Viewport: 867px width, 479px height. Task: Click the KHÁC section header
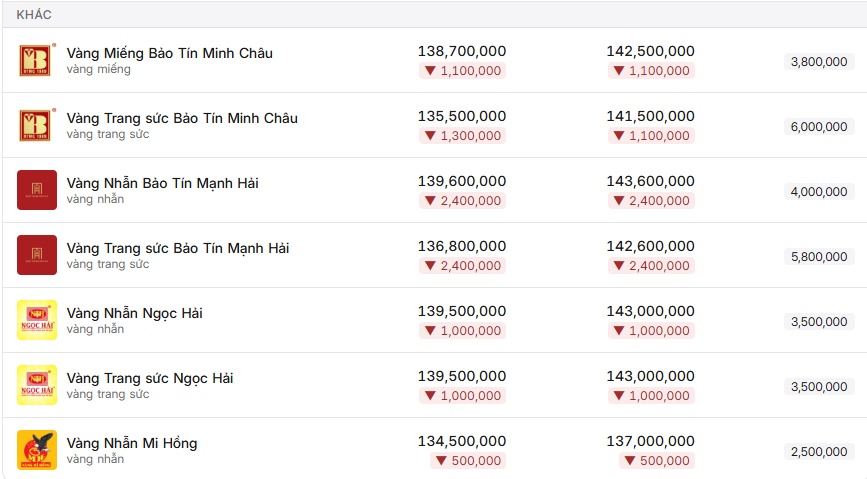34,14
